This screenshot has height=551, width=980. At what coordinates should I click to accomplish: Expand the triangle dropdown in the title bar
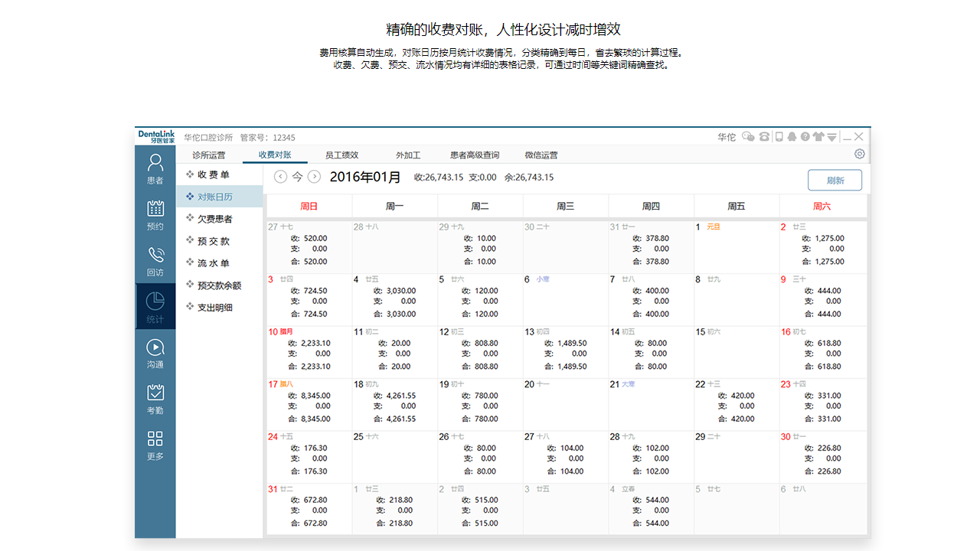point(832,136)
